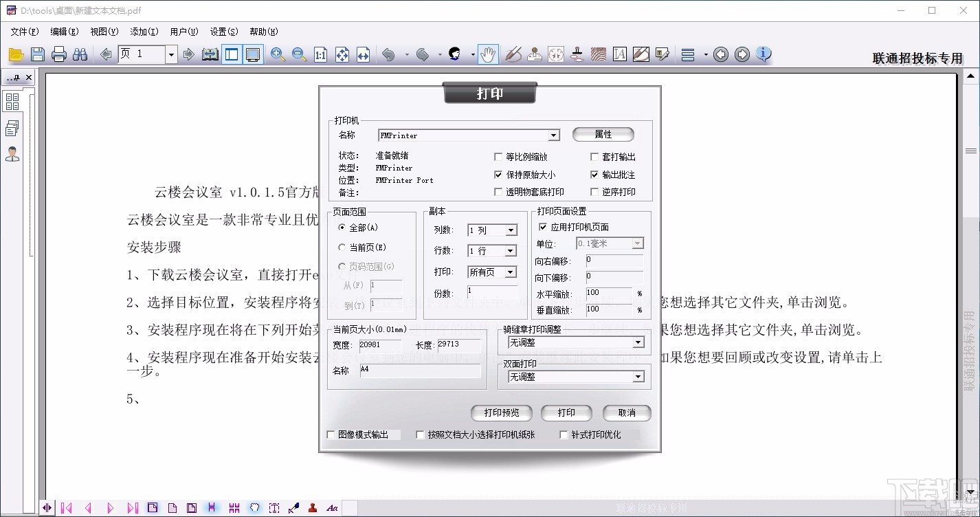Go to next page with toolbar right arrow
This screenshot has width=980, height=517.
pos(189,54)
